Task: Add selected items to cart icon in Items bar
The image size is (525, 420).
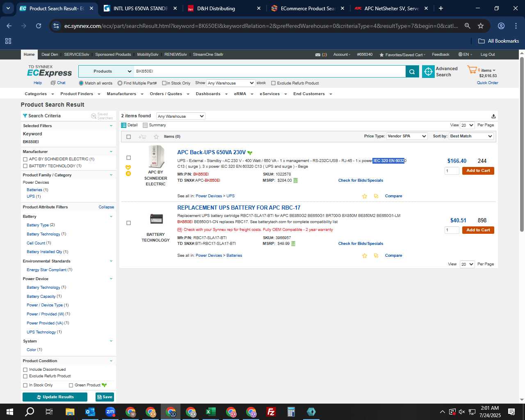Action: (x=142, y=137)
